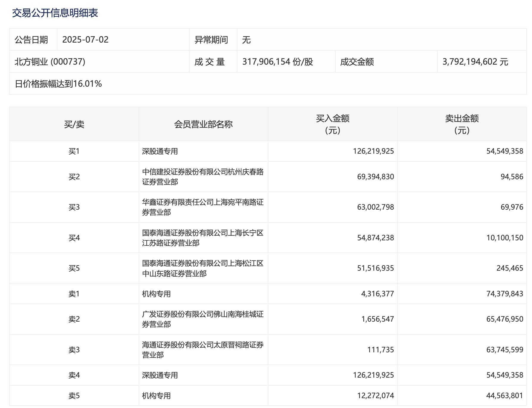Click the 无 value for 异常期间
Viewport: 532px width, 408px height.
[246, 40]
